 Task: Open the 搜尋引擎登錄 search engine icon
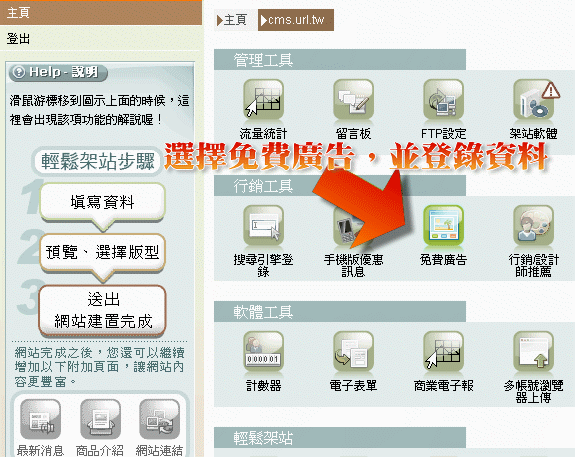[x=263, y=225]
